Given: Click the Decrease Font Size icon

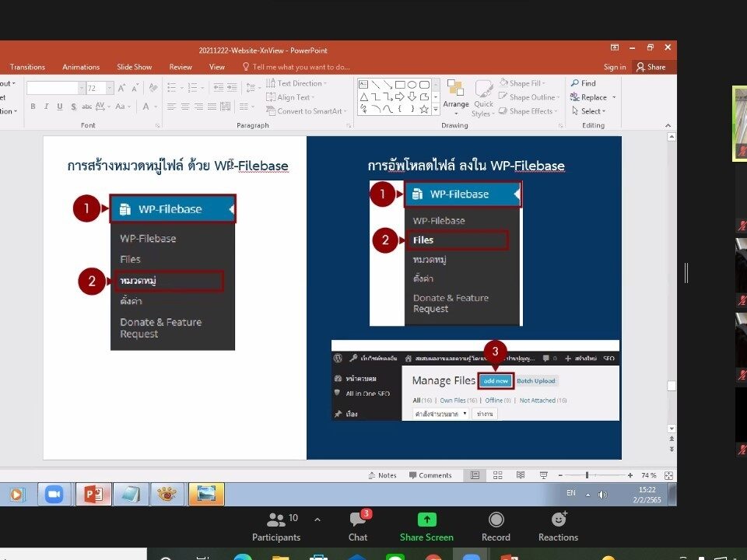Looking at the screenshot, I should pyautogui.click(x=135, y=88).
